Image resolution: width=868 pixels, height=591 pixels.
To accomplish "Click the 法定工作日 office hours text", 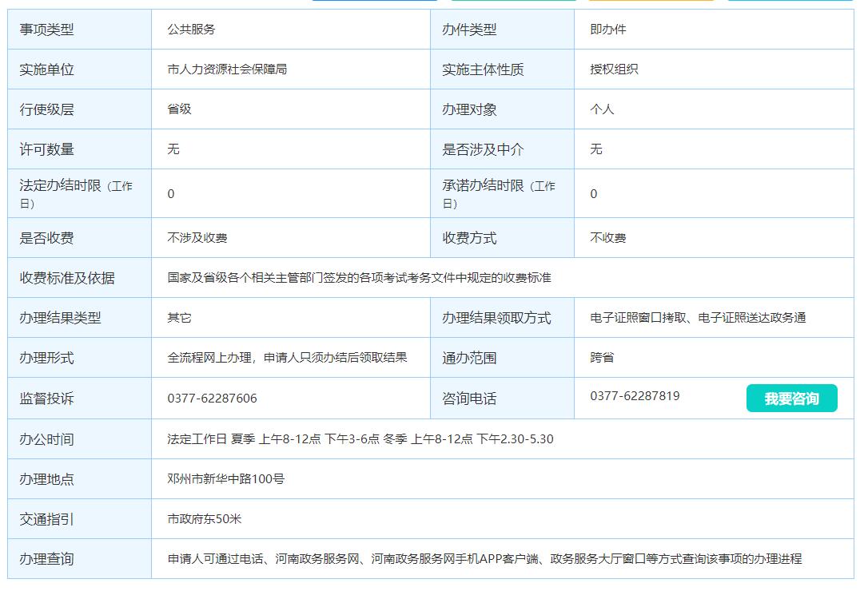I will click(x=360, y=439).
